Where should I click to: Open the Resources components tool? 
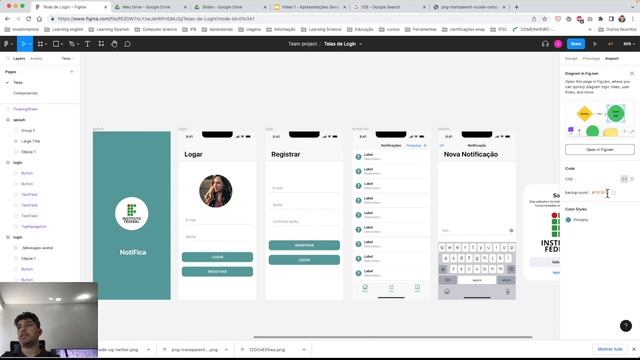coord(101,44)
